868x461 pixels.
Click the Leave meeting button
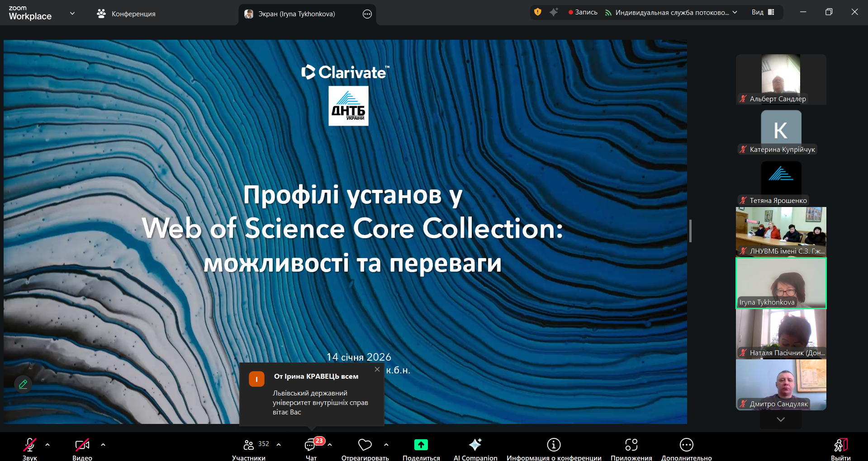pos(840,446)
